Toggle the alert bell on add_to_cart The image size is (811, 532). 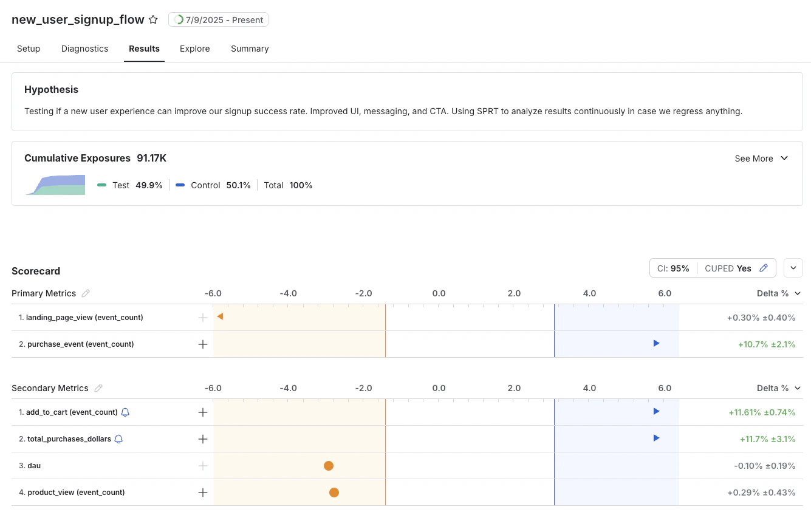[x=125, y=412]
